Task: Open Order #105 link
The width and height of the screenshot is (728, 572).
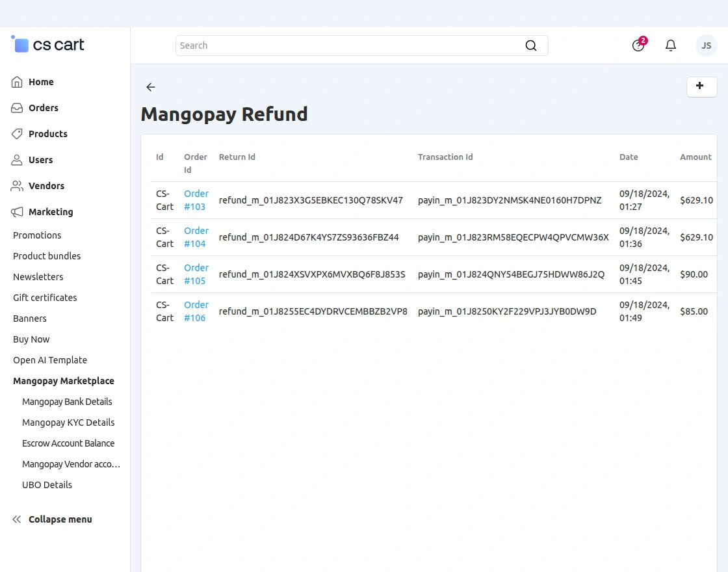Action: [x=196, y=274]
